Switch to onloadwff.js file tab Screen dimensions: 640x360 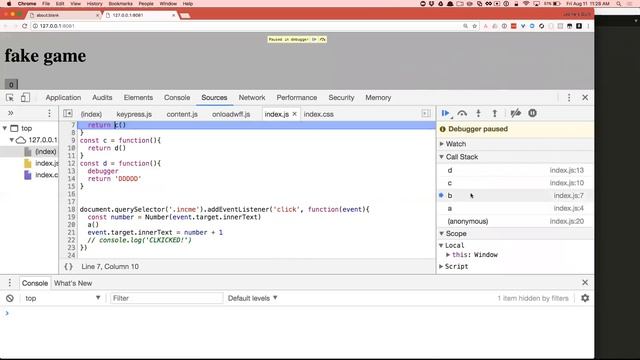click(x=231, y=114)
